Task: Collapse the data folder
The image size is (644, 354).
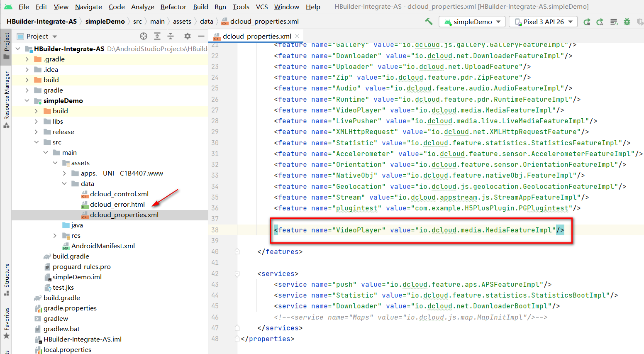Action: [x=64, y=183]
